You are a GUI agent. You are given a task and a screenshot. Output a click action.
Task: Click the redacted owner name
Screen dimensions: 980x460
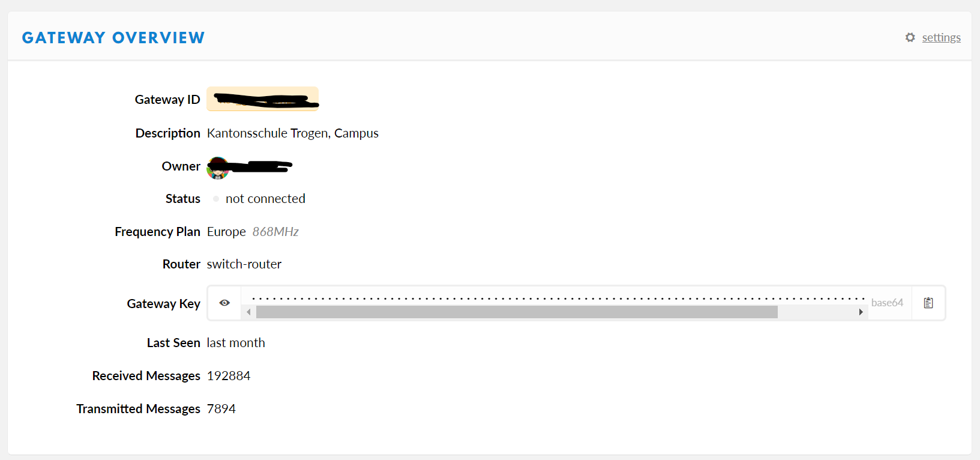[x=262, y=166]
